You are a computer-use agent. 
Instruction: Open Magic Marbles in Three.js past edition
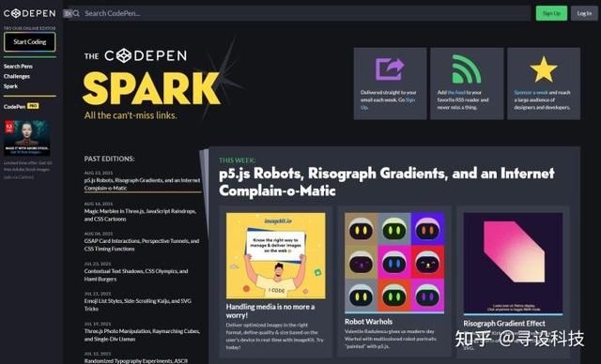(140, 215)
